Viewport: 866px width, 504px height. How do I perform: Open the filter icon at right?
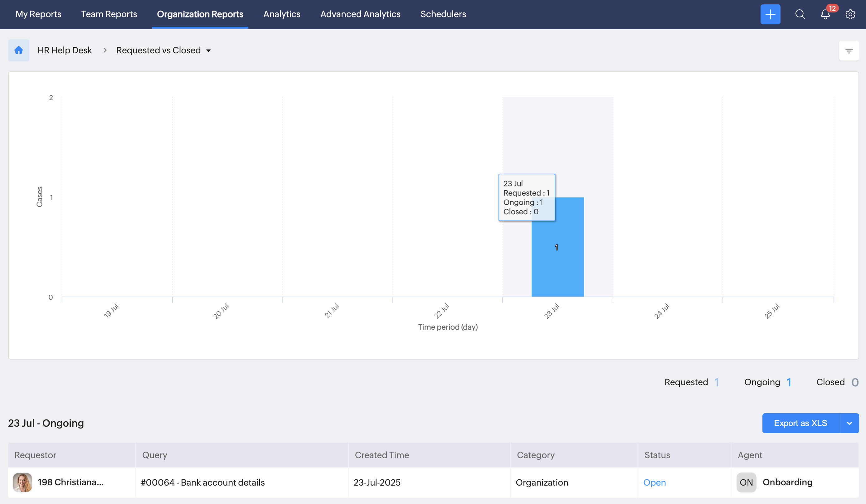click(849, 51)
